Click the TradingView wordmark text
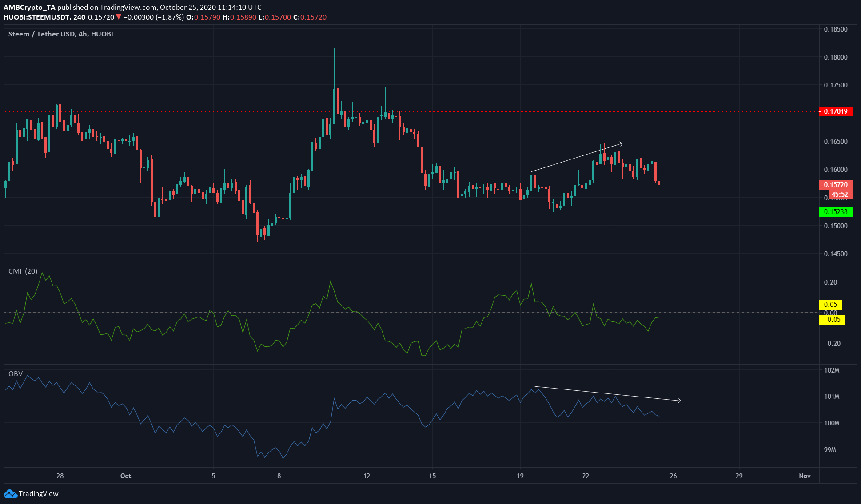Image resolution: width=861 pixels, height=504 pixels. (x=39, y=494)
